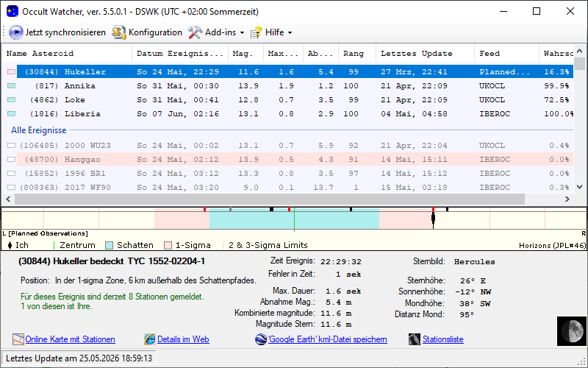Screen dimensions: 588x368
Task: Click Horizons (JPL#46) label
Action: pyautogui.click(x=552, y=246)
